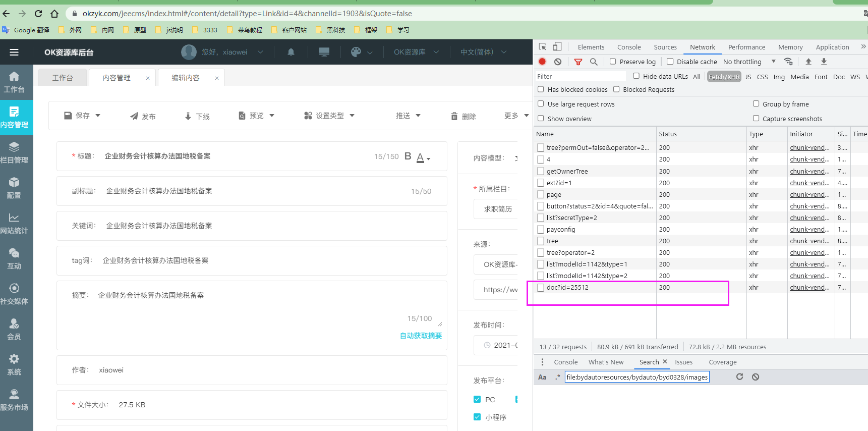Click the 发布 button

pos(143,116)
